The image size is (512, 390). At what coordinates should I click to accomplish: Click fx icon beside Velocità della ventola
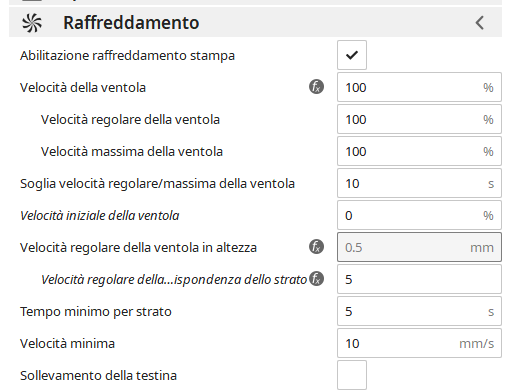[x=316, y=87]
